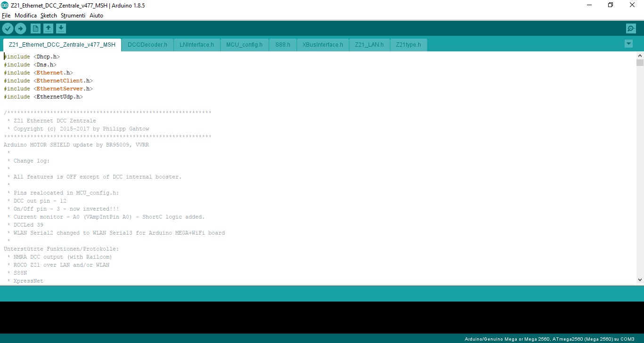
Task: Switch to the DCCDecoder.h tab
Action: [148, 45]
